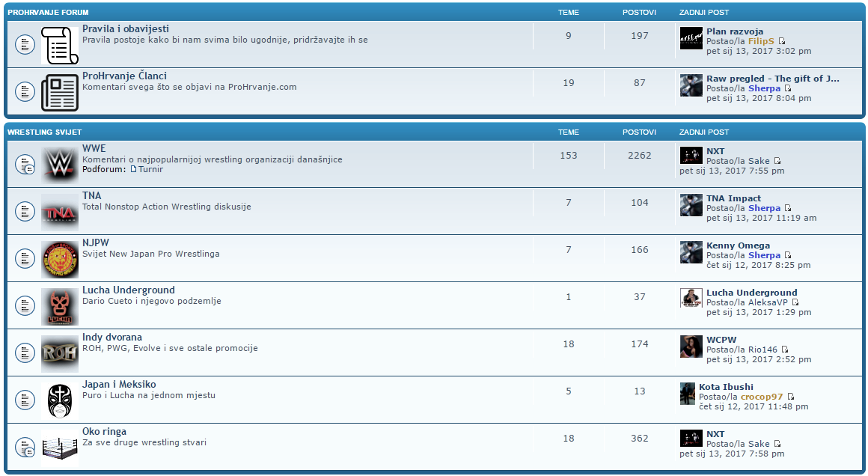The width and height of the screenshot is (868, 476).
Task: View Sherpa profile in TNA row
Action: (765, 208)
